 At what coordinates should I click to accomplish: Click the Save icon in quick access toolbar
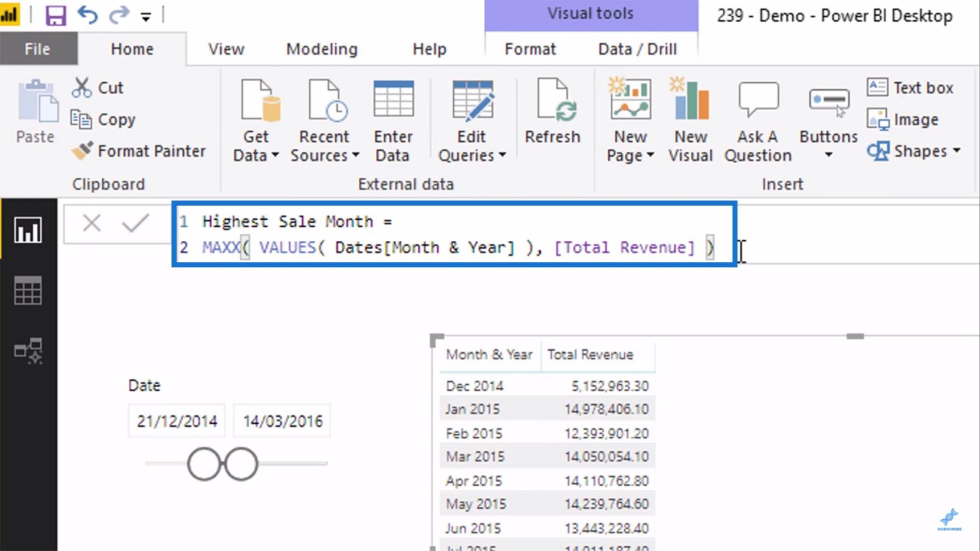pyautogui.click(x=55, y=15)
